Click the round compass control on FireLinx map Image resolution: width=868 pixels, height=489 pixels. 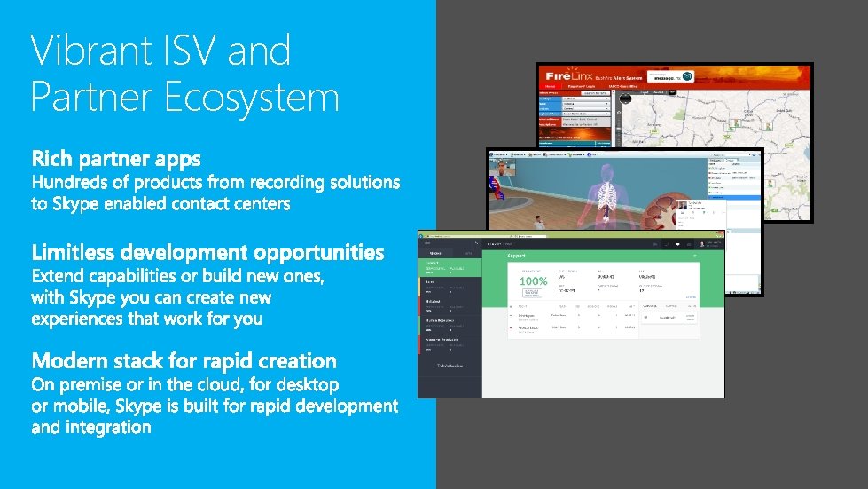625,99
